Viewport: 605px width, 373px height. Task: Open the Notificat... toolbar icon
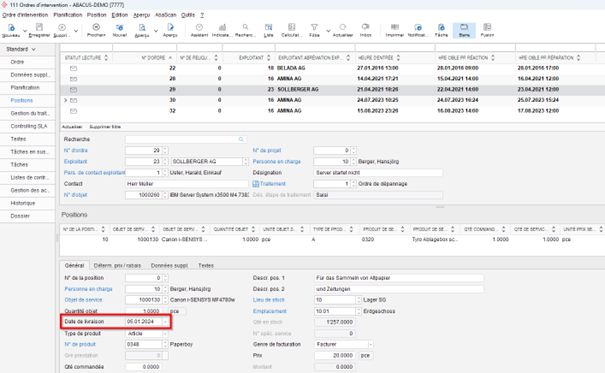click(x=418, y=27)
